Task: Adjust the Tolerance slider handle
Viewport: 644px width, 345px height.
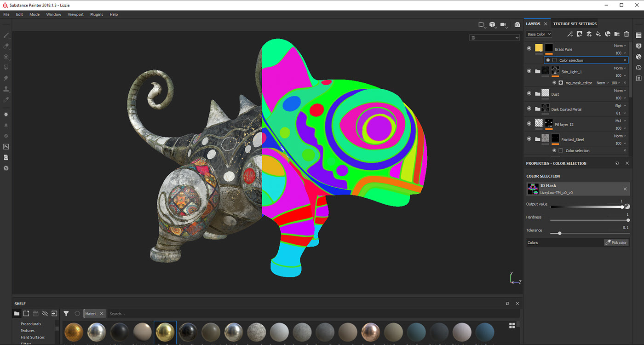Action: coord(559,233)
